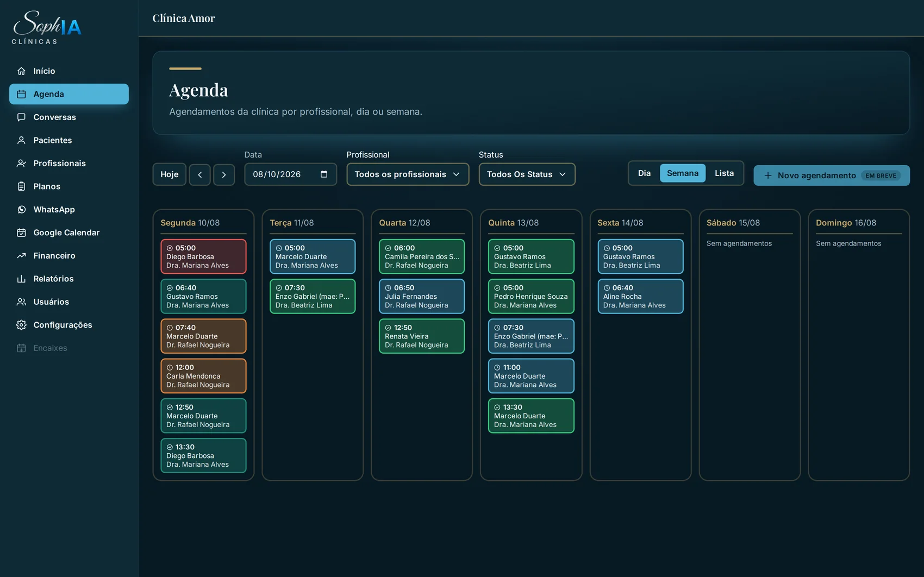This screenshot has width=924, height=577.
Task: Click the WhatsApp icon in sidebar
Action: tap(21, 210)
